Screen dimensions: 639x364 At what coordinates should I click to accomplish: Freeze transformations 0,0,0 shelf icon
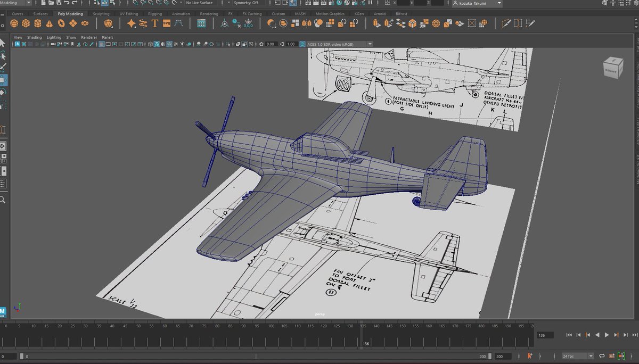248,23
